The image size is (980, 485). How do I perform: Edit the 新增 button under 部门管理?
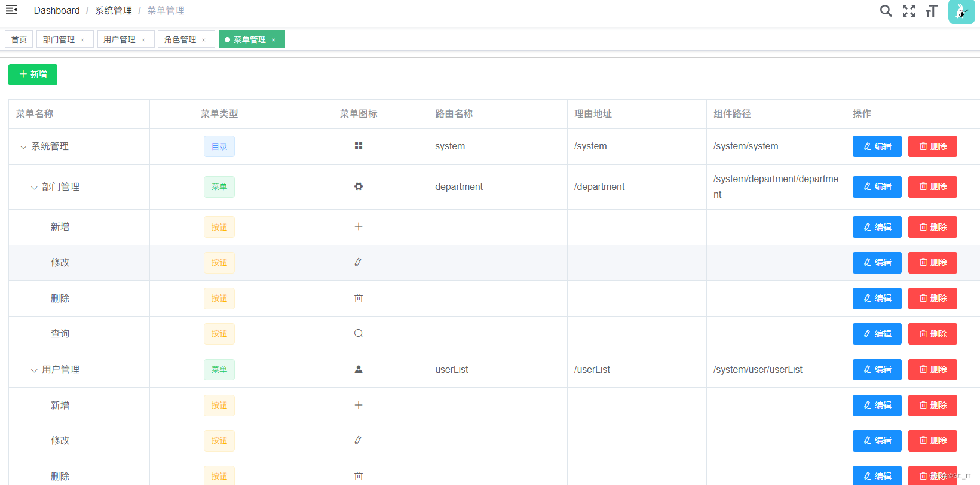pyautogui.click(x=877, y=227)
